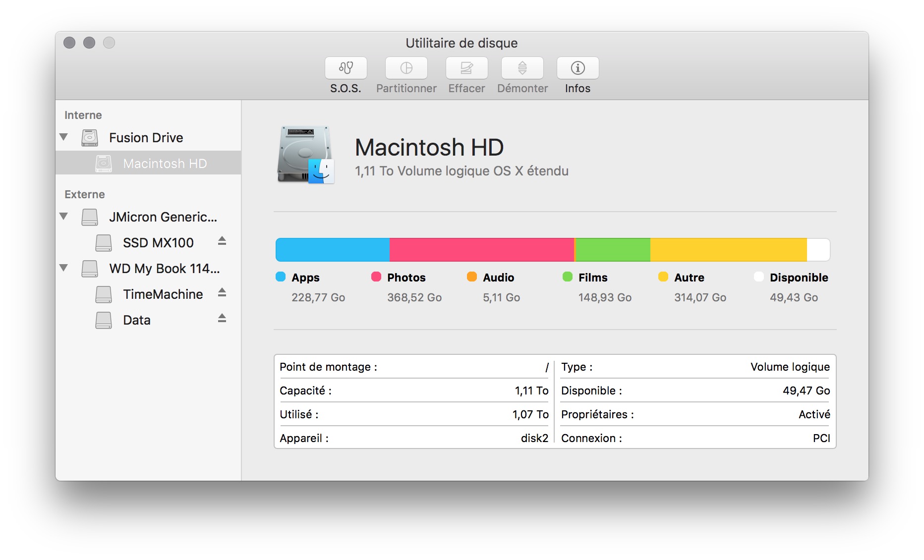Click the large Macintosh HD Finder disk image
924x560 pixels.
tap(305, 155)
